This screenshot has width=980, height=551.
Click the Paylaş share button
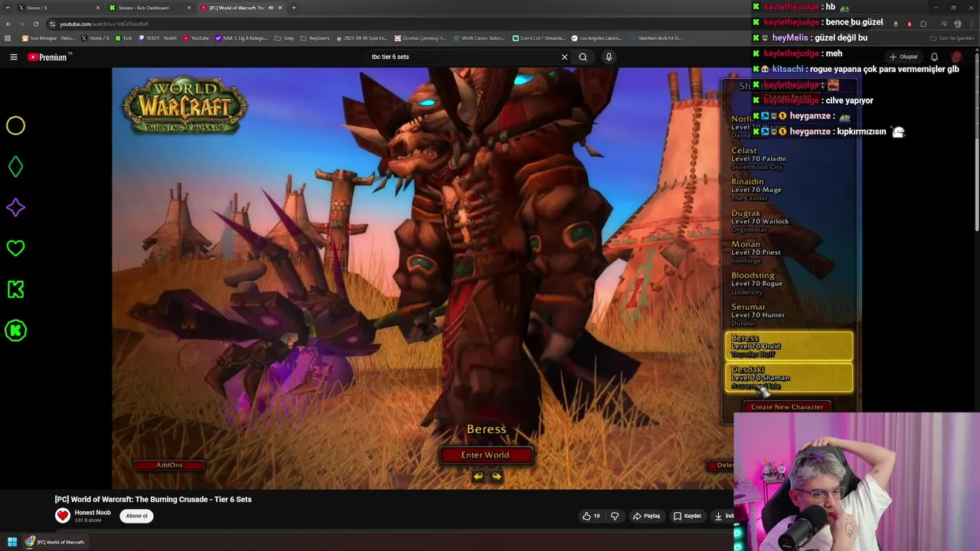646,516
